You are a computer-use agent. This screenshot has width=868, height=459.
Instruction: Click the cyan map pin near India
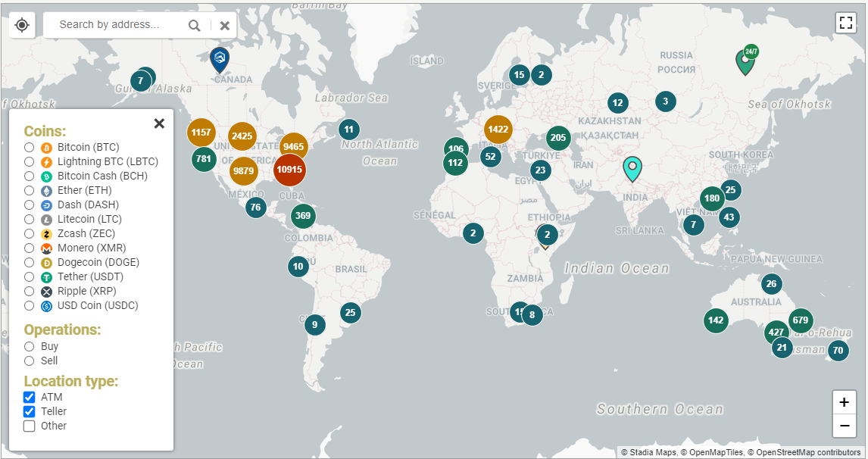click(632, 168)
